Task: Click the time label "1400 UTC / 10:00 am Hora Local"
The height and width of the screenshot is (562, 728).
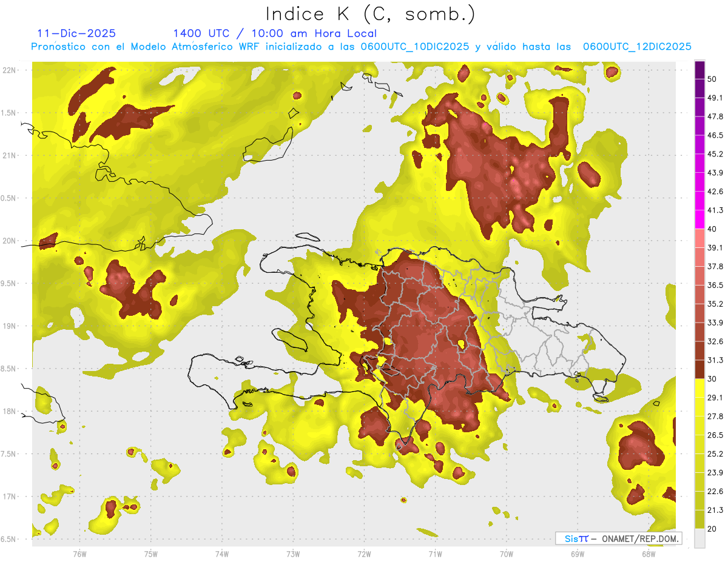Action: pos(275,33)
